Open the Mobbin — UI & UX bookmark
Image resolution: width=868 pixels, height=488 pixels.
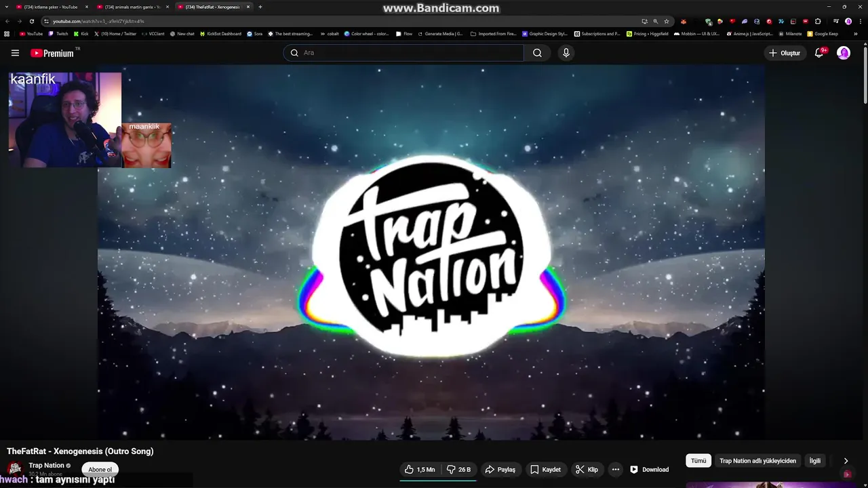(696, 33)
